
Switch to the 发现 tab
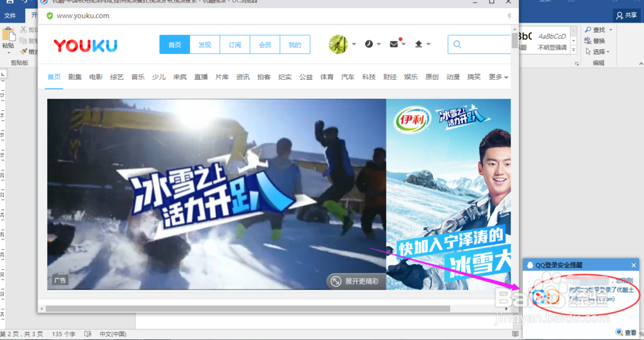[205, 44]
